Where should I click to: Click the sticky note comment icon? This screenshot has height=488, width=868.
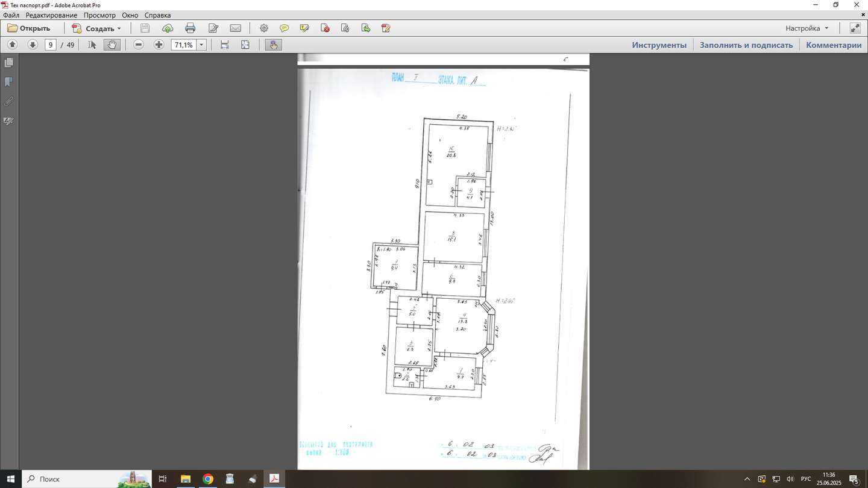284,28
